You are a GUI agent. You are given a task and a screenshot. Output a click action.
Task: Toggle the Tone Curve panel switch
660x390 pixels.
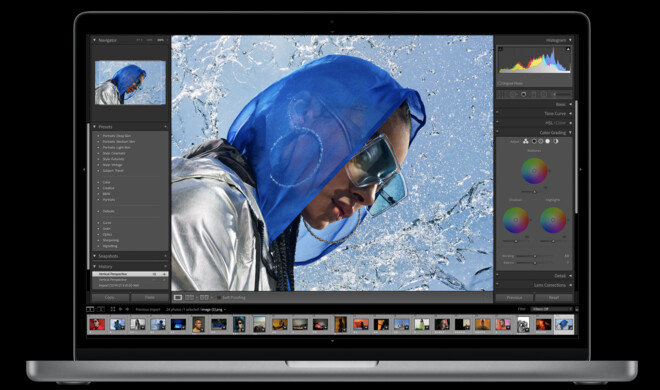[x=497, y=112]
